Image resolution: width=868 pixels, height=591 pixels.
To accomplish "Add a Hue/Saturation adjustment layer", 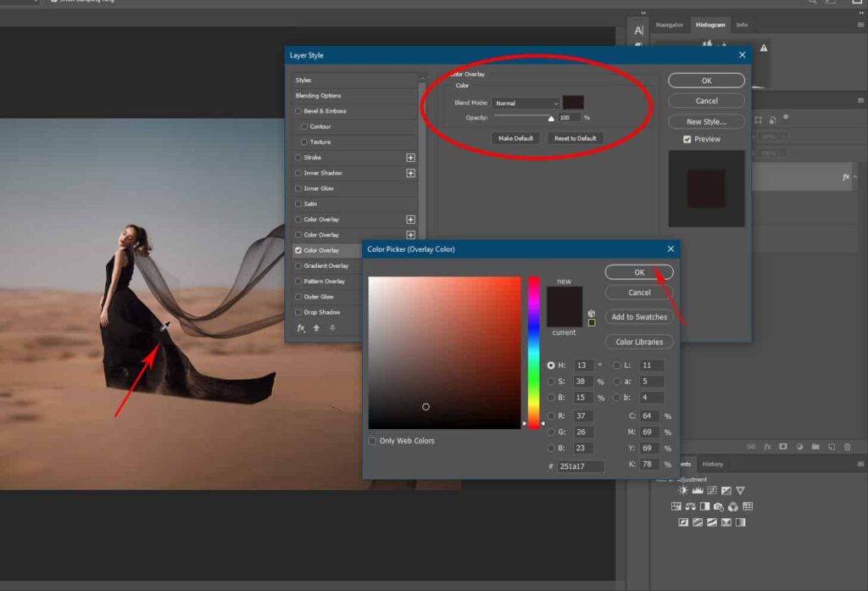I will (676, 506).
